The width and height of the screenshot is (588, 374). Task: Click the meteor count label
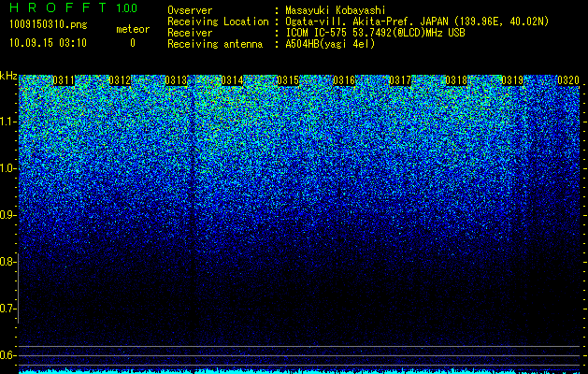pos(133,29)
